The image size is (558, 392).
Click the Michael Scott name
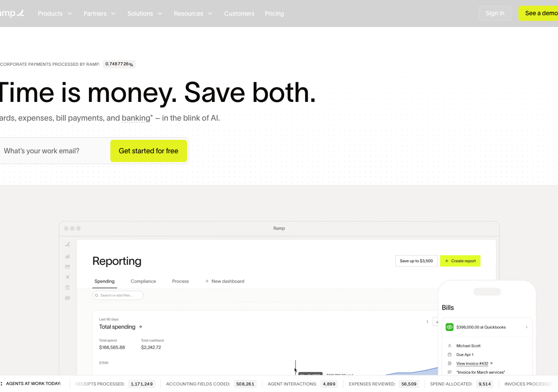469,346
